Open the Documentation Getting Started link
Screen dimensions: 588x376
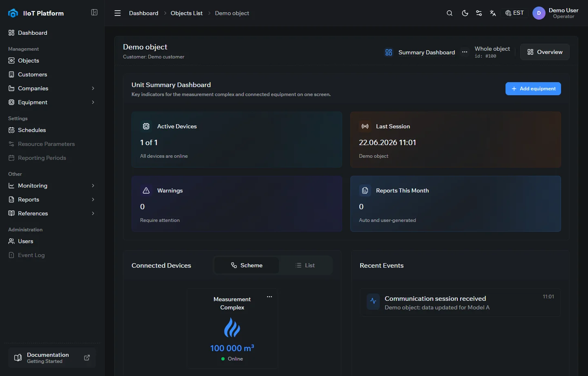52,358
